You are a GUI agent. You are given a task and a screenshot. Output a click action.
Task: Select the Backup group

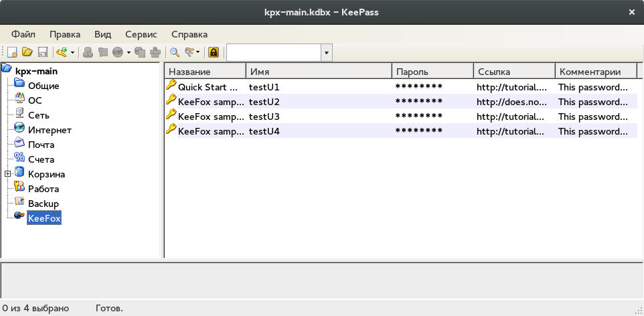(x=44, y=204)
